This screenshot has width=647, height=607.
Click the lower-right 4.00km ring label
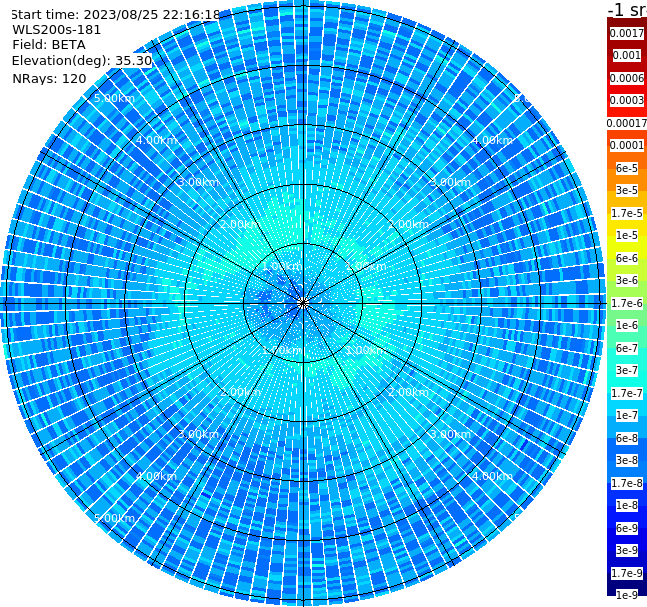(x=492, y=476)
